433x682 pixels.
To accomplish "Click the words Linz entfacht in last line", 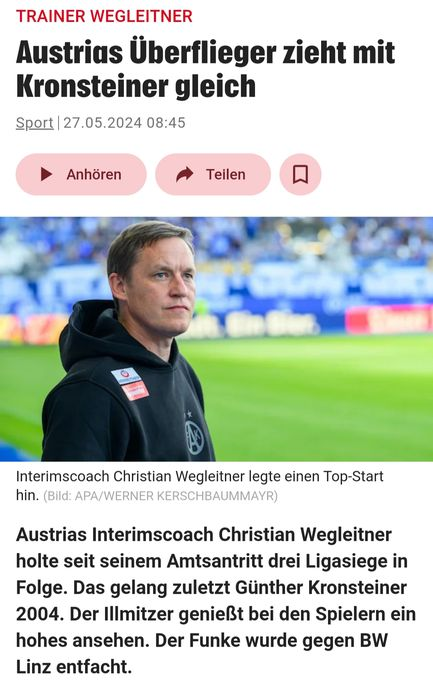I will click(74, 667).
